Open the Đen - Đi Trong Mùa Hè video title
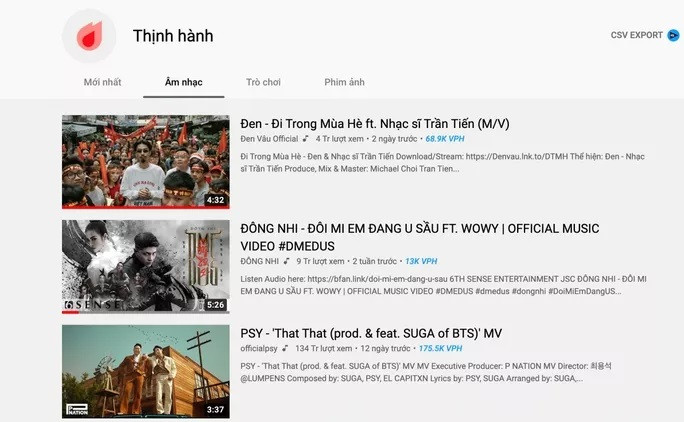The width and height of the screenshot is (684, 422). click(375, 124)
